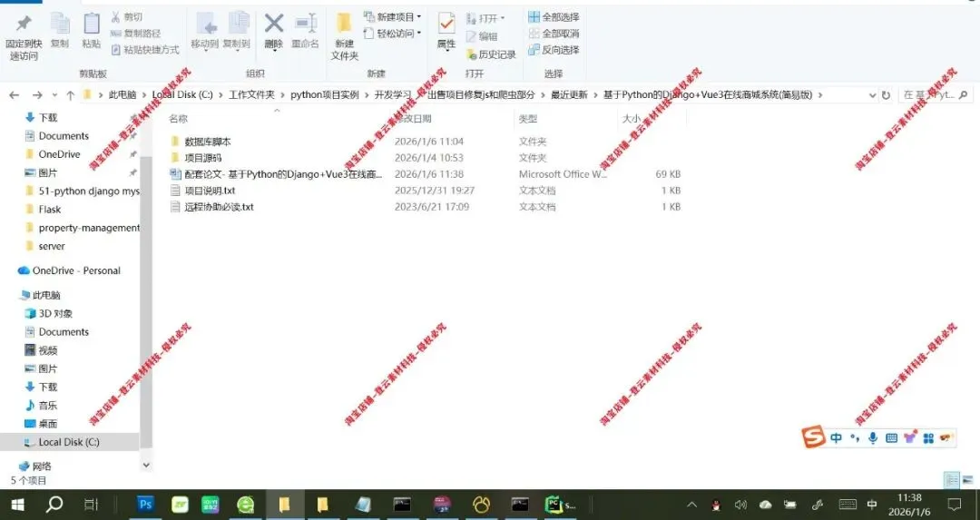Select 音乐 in the navigation pane
Viewport: 980px width, 520px height.
tap(47, 406)
